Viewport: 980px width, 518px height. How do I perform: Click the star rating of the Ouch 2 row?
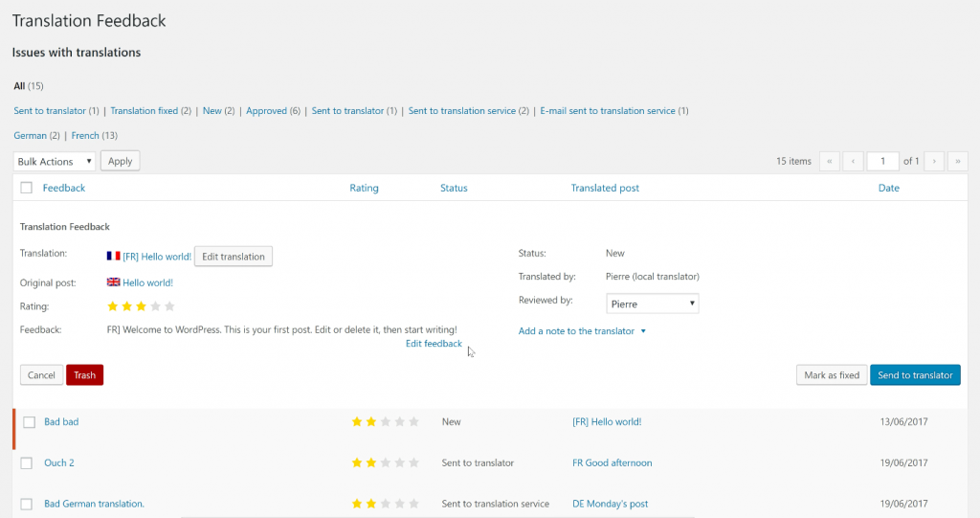pyautogui.click(x=385, y=463)
